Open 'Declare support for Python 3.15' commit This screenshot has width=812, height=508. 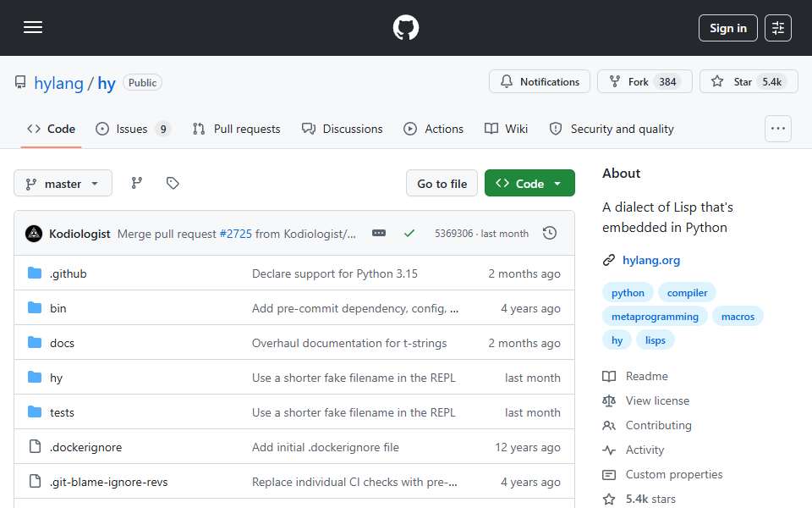(335, 273)
